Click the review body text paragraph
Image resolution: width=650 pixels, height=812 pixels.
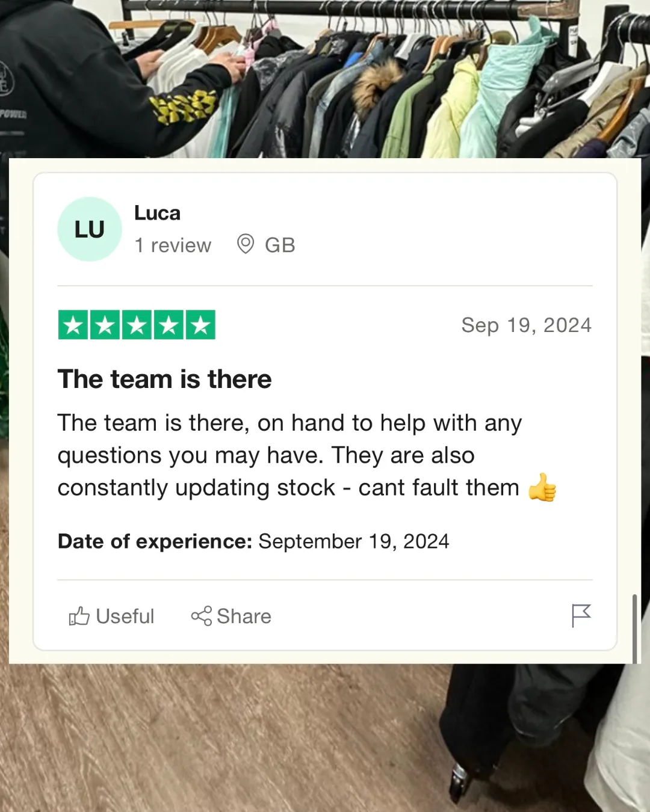307,455
